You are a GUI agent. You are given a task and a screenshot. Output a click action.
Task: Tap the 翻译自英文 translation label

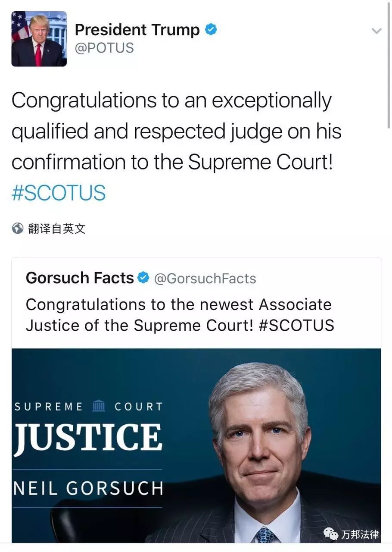click(x=57, y=229)
